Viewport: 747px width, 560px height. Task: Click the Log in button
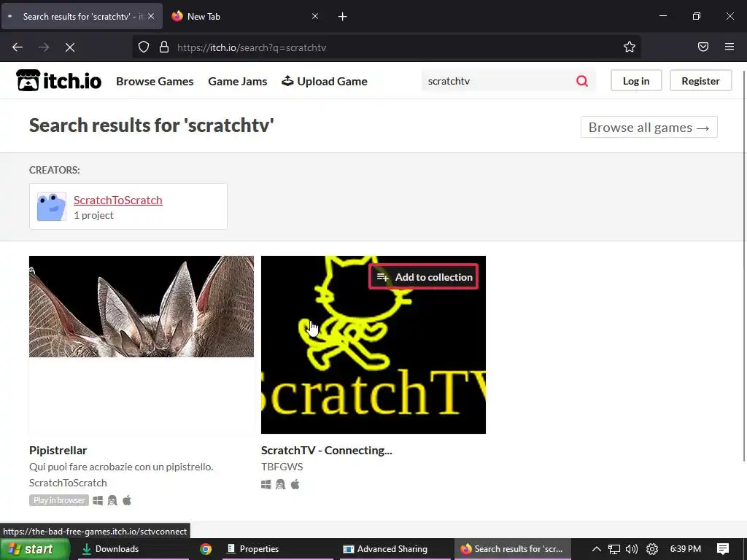point(636,80)
